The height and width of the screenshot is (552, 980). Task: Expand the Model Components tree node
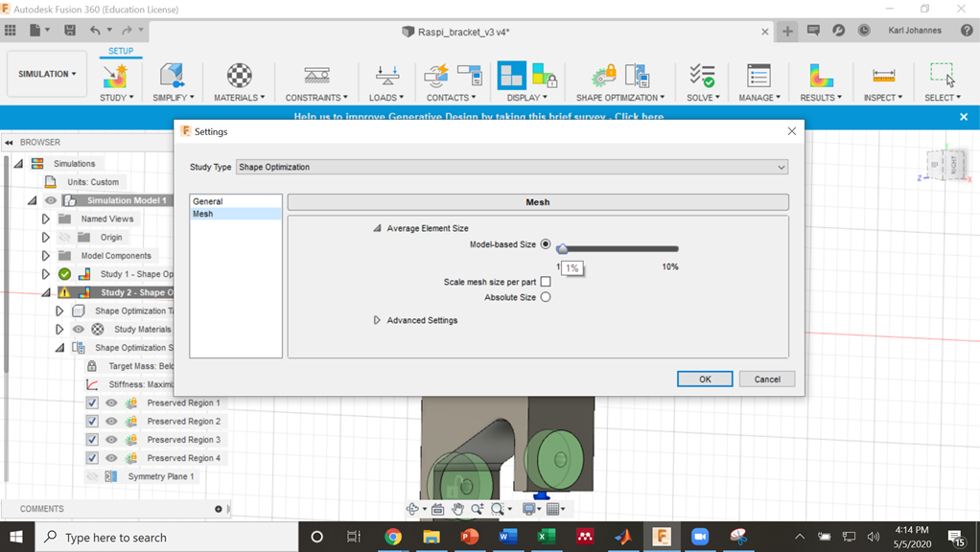coord(46,255)
